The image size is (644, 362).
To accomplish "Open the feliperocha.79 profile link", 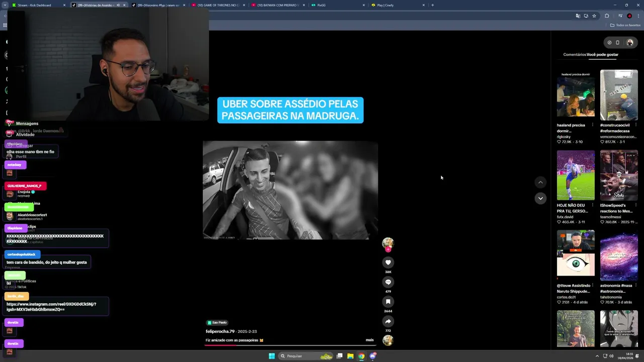I will click(x=220, y=331).
